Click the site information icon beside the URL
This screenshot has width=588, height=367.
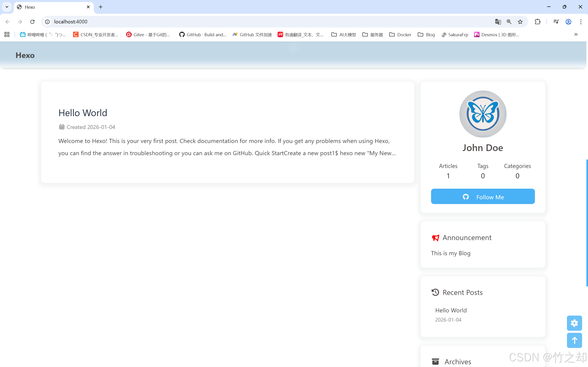48,22
